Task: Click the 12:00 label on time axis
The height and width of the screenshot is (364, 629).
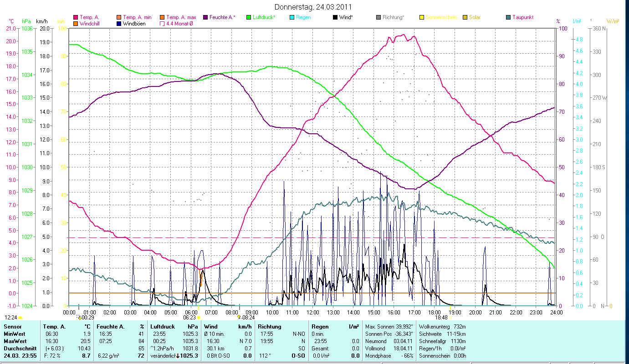Action: [313, 312]
